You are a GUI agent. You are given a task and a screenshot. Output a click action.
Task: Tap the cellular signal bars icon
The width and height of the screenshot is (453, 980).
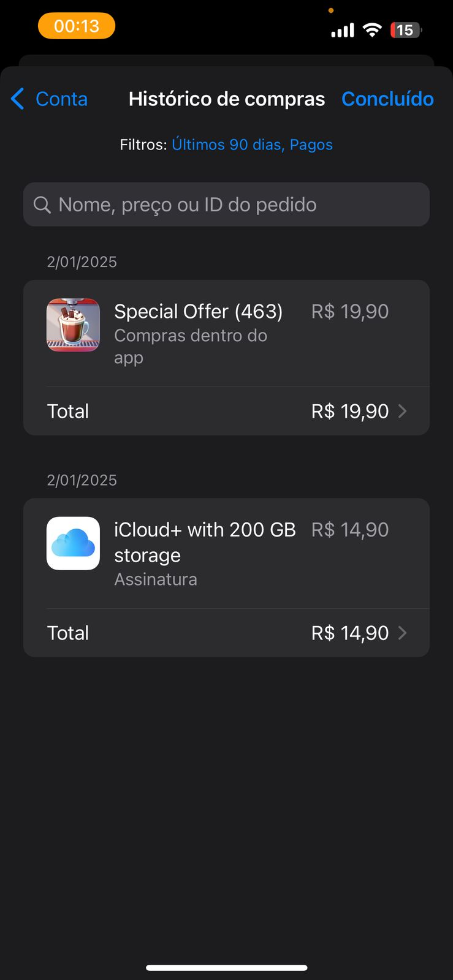point(343,30)
